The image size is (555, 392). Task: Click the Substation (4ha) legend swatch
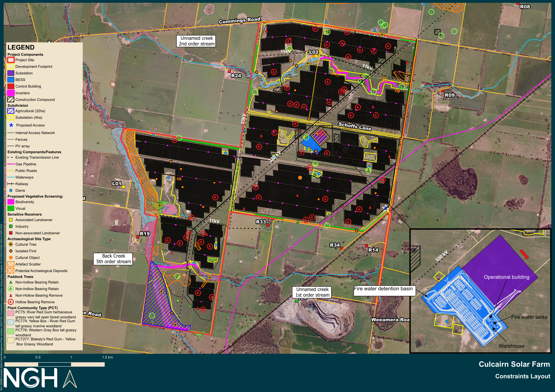[11, 117]
